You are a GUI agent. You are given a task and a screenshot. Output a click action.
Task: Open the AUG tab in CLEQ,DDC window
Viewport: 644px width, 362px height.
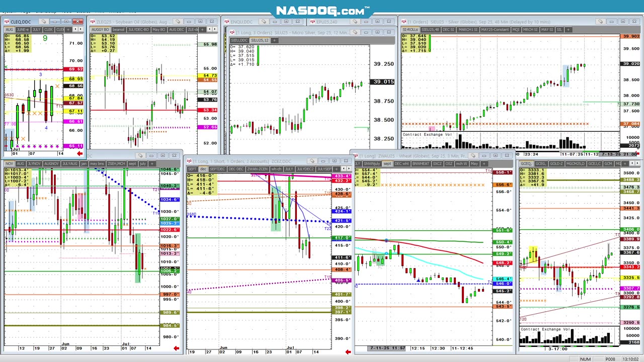(9, 29)
